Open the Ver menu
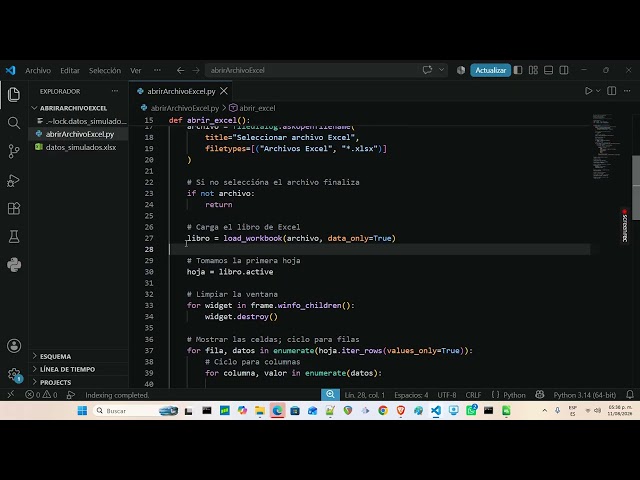 (136, 71)
